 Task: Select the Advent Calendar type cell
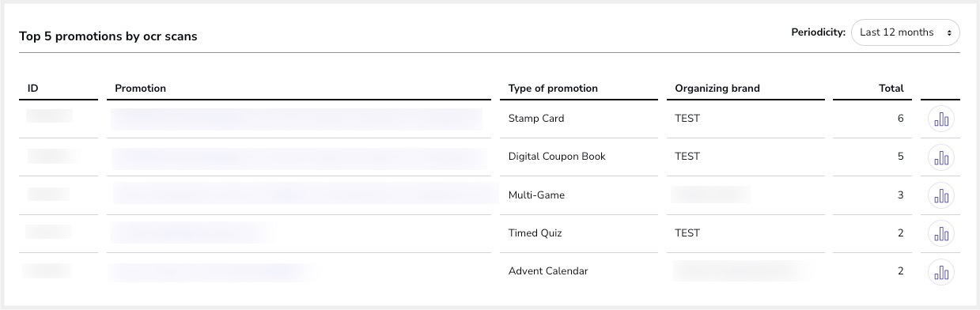point(548,271)
